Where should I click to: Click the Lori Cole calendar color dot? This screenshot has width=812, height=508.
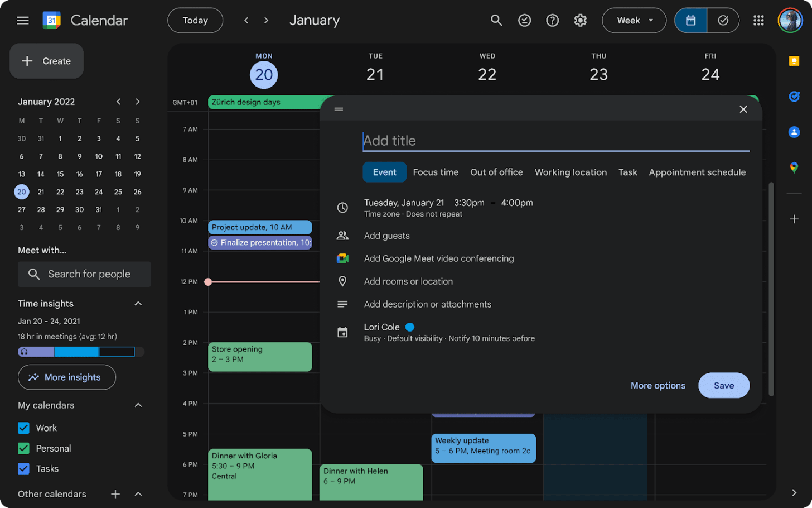click(410, 327)
